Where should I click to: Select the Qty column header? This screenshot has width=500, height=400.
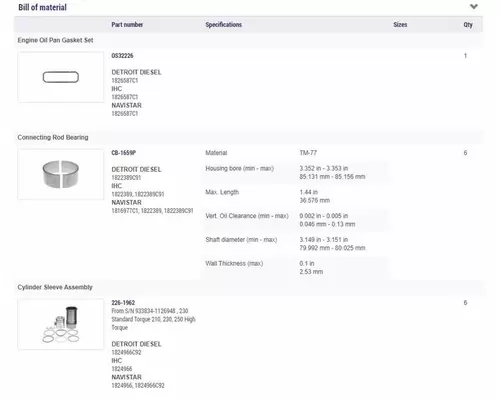[x=468, y=25]
